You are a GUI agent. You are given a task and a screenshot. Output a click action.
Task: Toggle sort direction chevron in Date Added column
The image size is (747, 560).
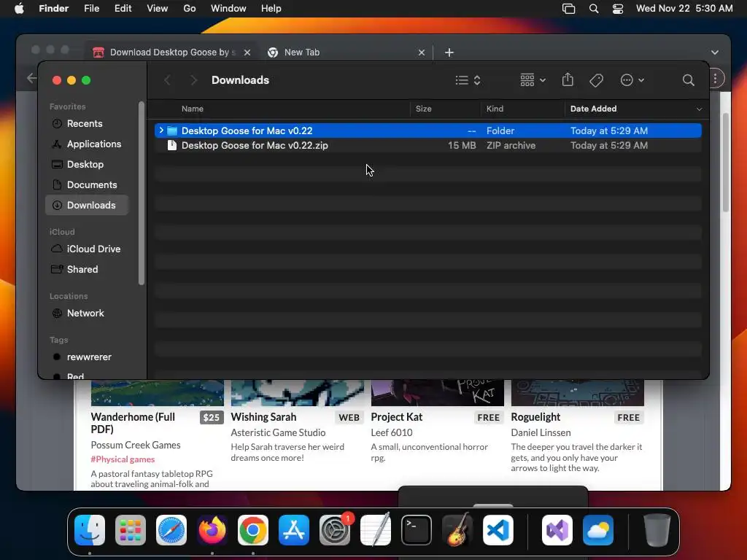pyautogui.click(x=699, y=109)
